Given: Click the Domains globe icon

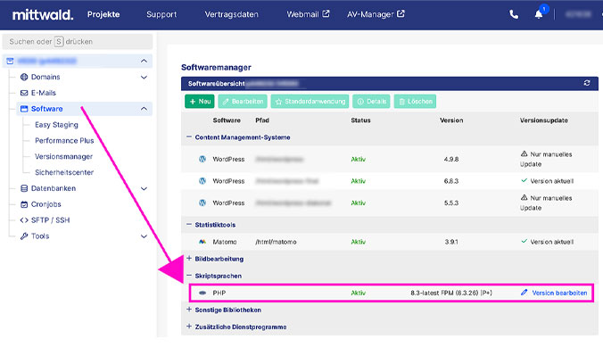Looking at the screenshot, I should tap(24, 77).
